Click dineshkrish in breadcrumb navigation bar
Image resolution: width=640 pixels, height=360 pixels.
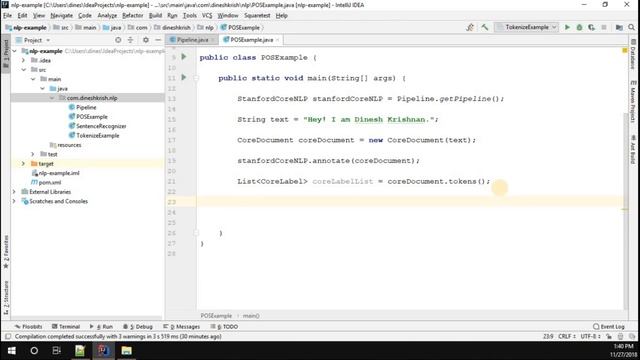pos(176,28)
